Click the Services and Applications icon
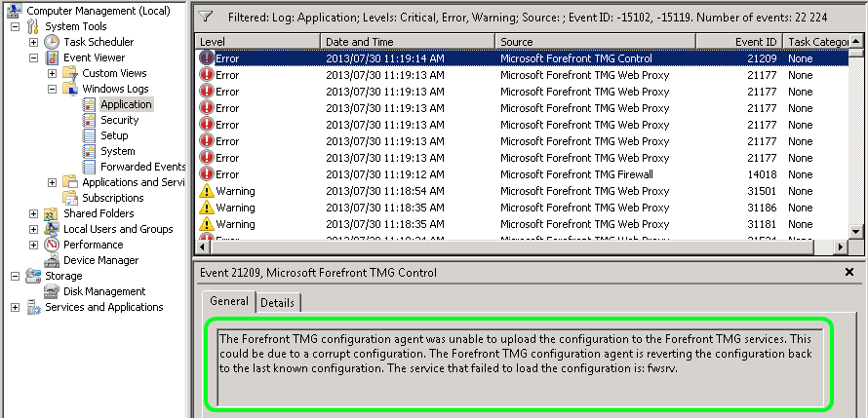The image size is (868, 418). point(33,307)
